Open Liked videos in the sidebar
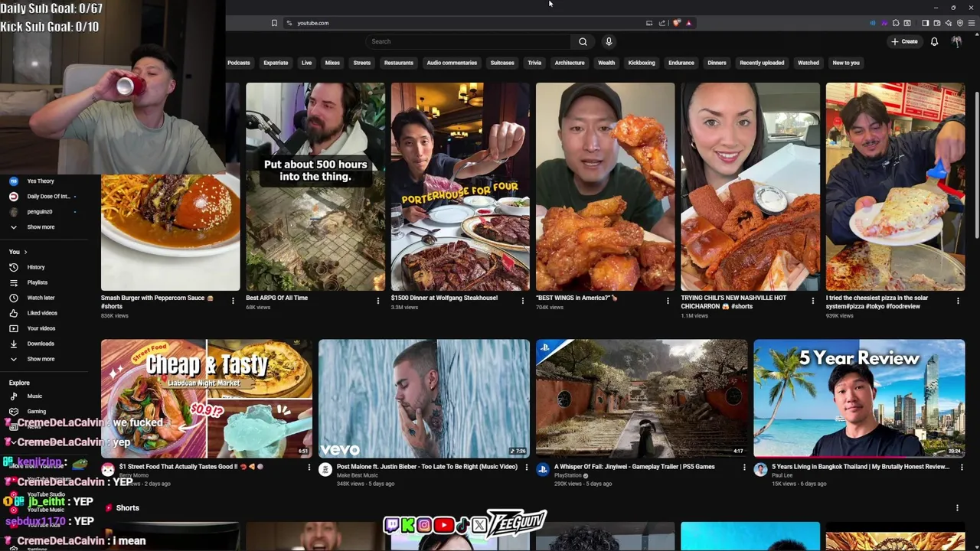Image resolution: width=980 pixels, height=551 pixels. tap(42, 313)
